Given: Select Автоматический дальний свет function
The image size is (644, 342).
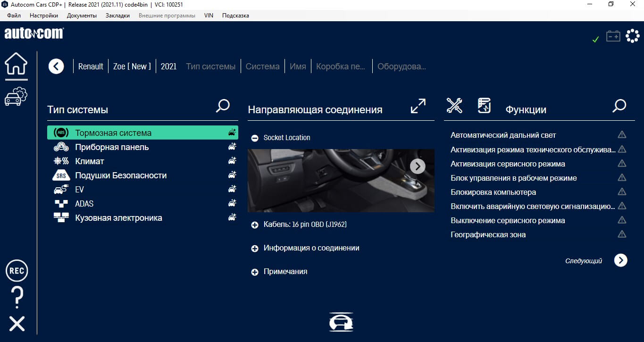Looking at the screenshot, I should click(x=503, y=135).
